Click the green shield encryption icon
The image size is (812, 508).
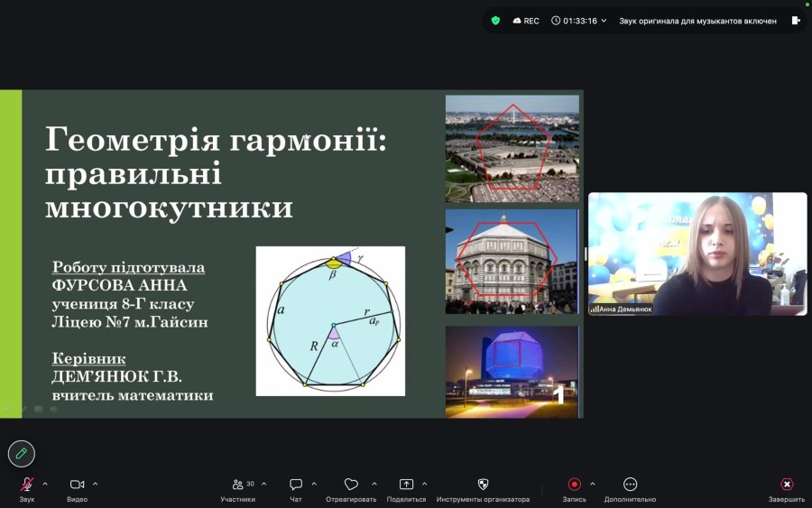point(495,21)
